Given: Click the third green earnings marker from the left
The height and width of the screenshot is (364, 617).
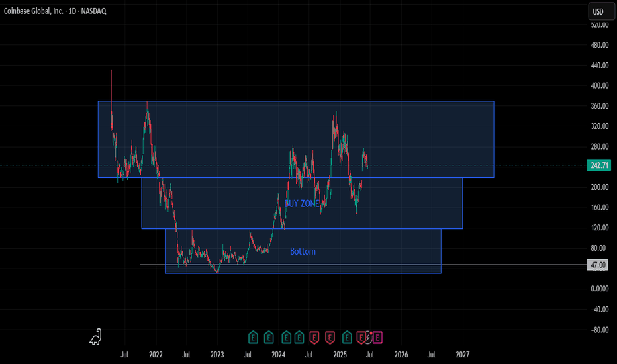Looking at the screenshot, I should click(x=286, y=338).
